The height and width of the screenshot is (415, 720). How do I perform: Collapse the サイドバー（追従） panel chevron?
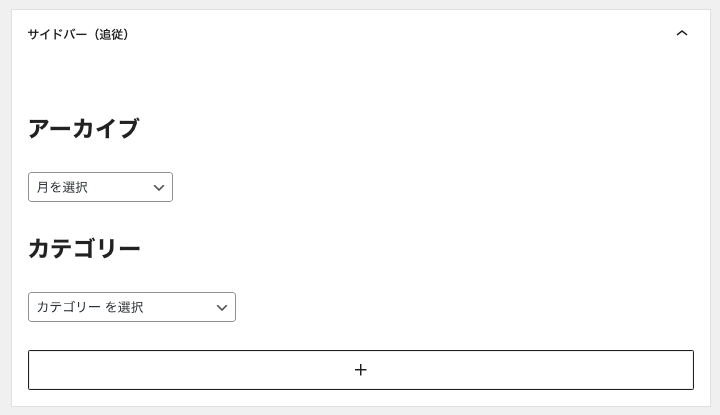pyautogui.click(x=682, y=34)
